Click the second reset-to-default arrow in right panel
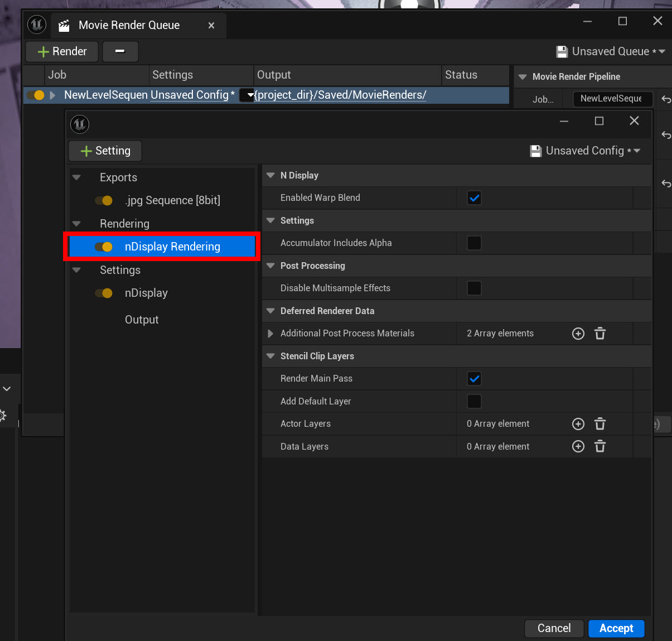Viewport: 672px width, 641px height. point(666,135)
